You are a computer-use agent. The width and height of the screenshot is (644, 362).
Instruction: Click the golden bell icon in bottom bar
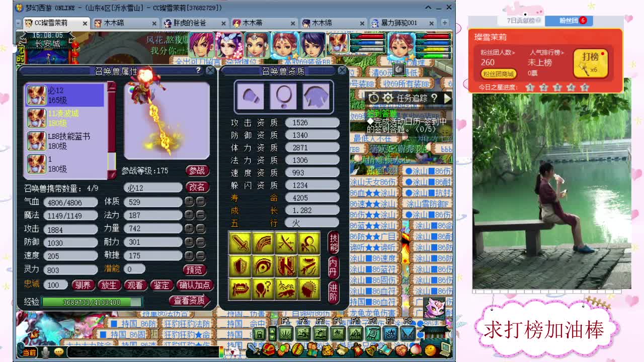point(371,349)
